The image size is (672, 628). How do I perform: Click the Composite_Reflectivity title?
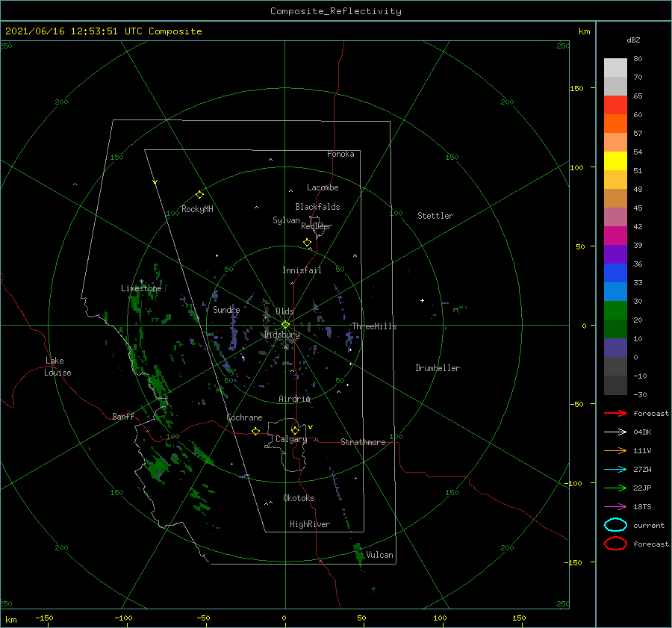[x=336, y=11]
